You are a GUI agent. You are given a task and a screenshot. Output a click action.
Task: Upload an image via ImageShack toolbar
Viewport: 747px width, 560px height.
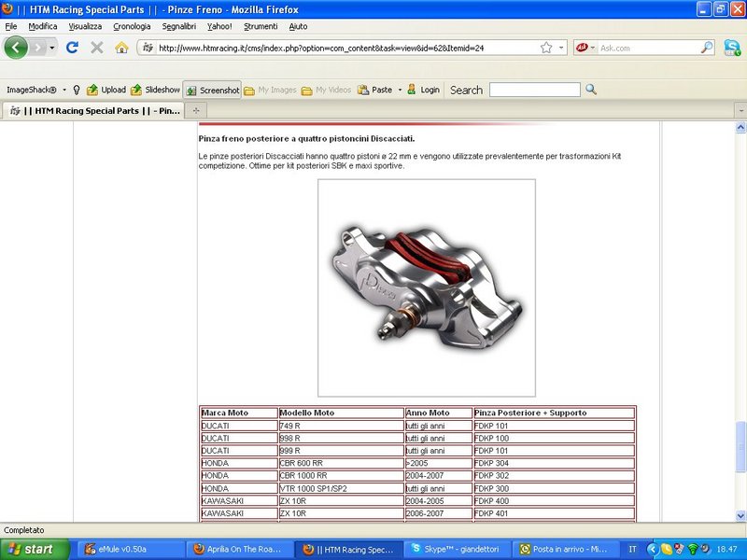coord(106,90)
